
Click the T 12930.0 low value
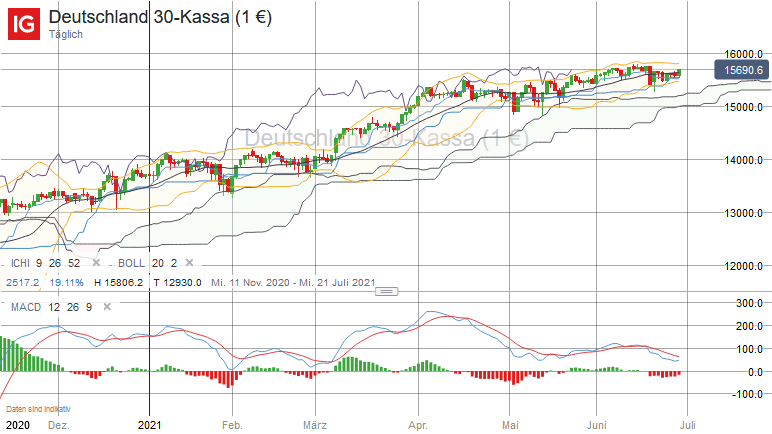(177, 283)
